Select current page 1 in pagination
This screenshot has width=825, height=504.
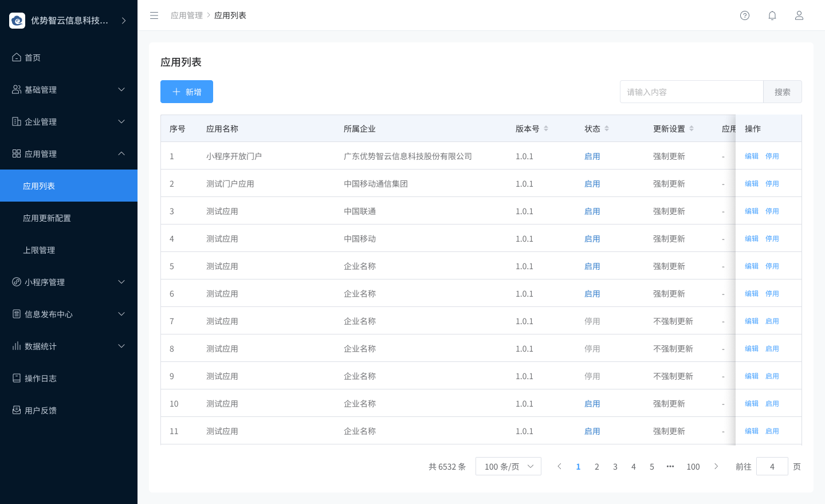point(579,467)
